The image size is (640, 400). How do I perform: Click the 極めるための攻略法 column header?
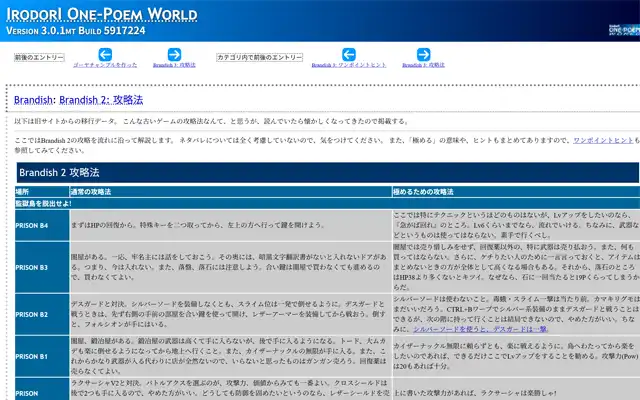tap(516, 191)
